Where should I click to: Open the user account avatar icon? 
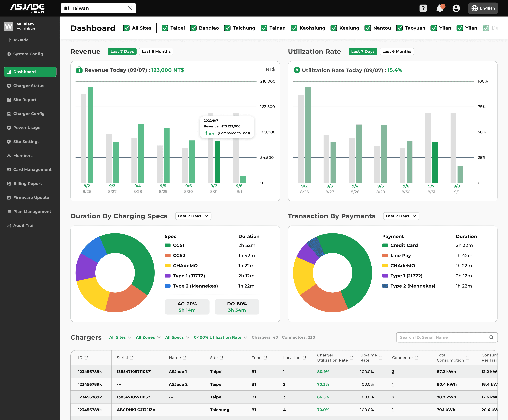pos(456,8)
